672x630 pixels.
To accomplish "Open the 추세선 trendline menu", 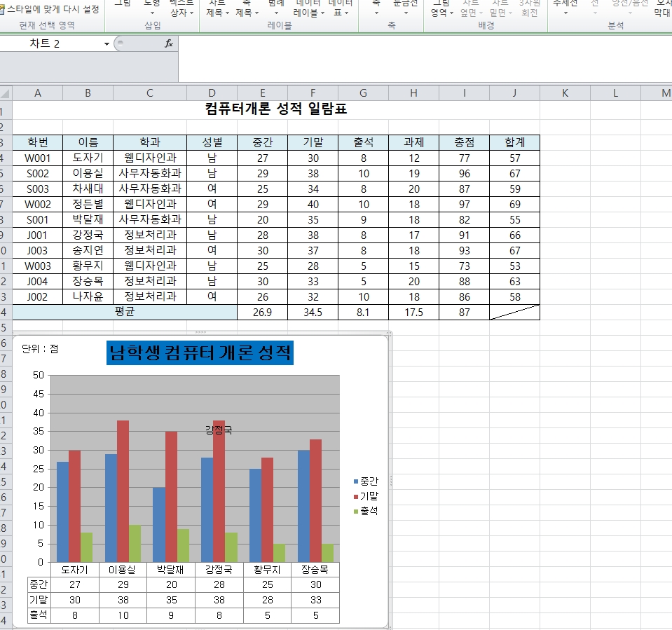I will coord(565,7).
